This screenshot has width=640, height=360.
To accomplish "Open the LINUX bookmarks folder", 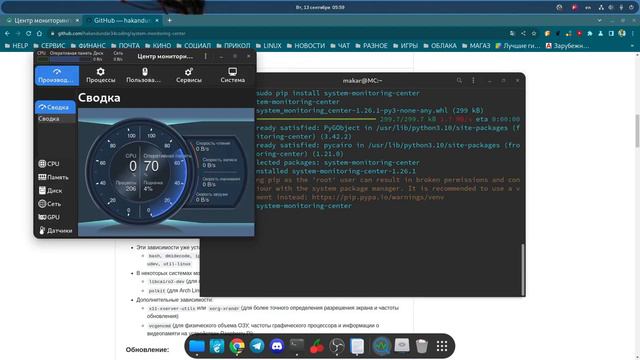I will [269, 46].
